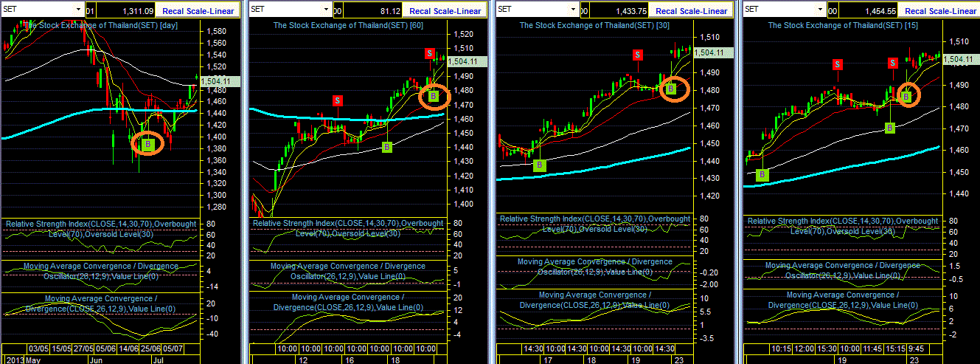Click the chart title ending in (SET)[15]
980x364 pixels.
pos(842,25)
